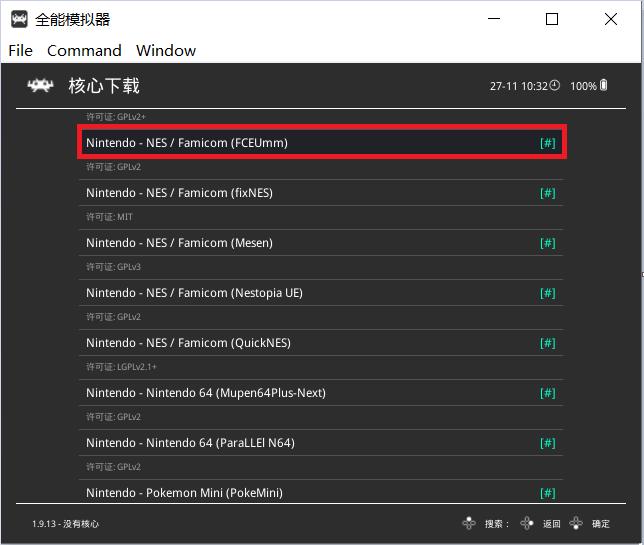644x545 pixels.
Task: Select Nintendo 64 (ParaLLEl N64) core
Action: 320,443
